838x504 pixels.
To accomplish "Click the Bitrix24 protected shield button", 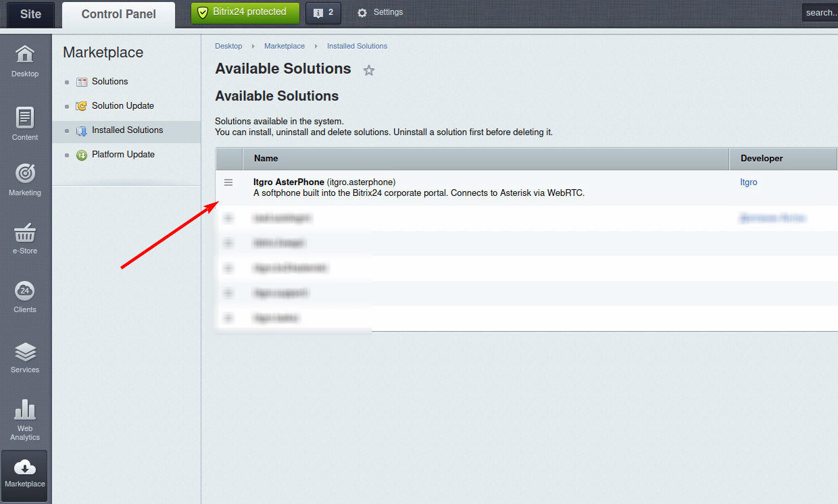I will pyautogui.click(x=245, y=12).
